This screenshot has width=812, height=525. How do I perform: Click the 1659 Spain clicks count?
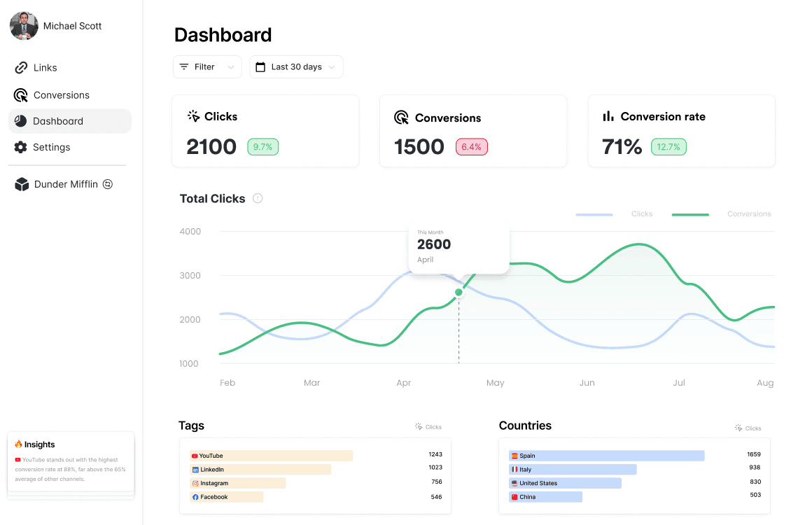click(754, 454)
